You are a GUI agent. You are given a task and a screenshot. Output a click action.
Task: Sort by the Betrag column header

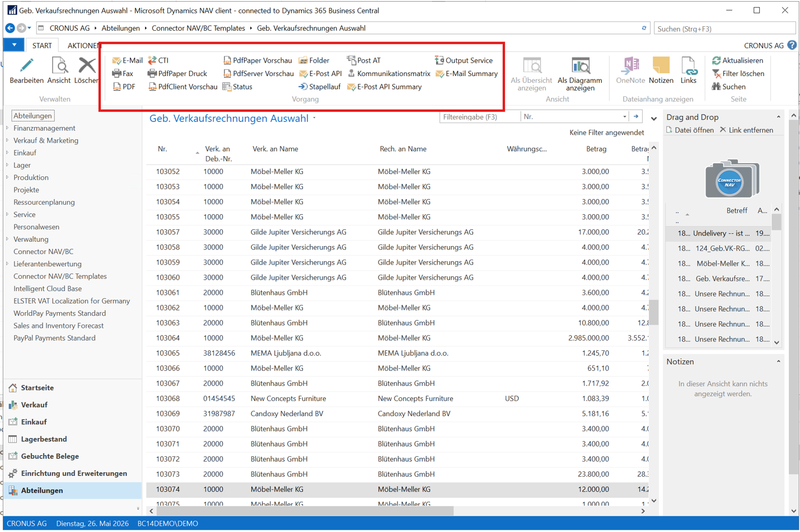click(596, 149)
